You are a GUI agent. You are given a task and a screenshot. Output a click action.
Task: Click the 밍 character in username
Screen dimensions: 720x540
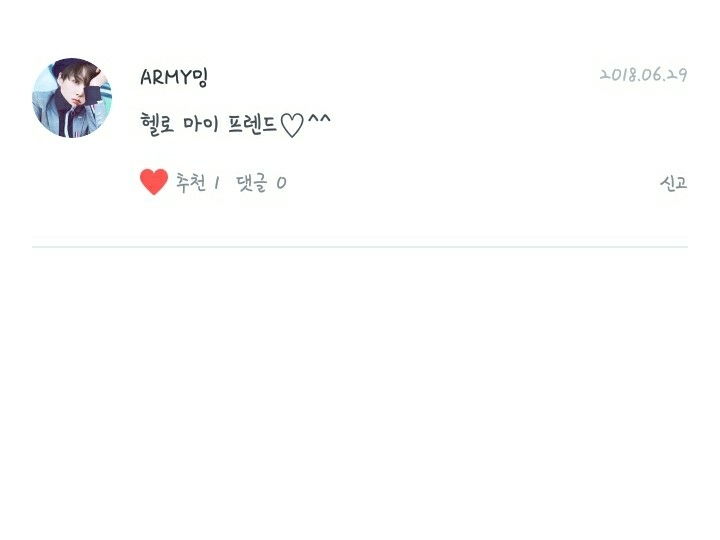(x=200, y=78)
